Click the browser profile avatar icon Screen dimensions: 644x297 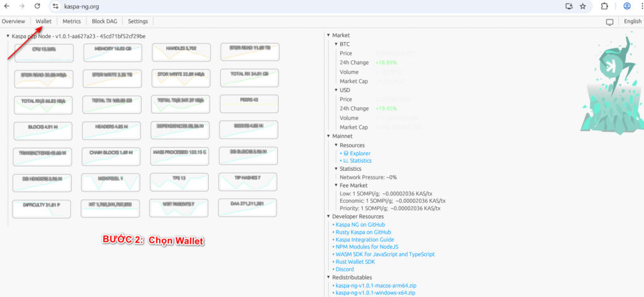pyautogui.click(x=627, y=6)
